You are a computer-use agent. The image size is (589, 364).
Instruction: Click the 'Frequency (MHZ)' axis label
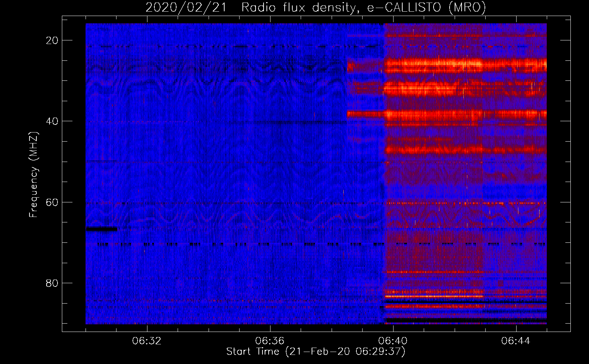(33, 175)
